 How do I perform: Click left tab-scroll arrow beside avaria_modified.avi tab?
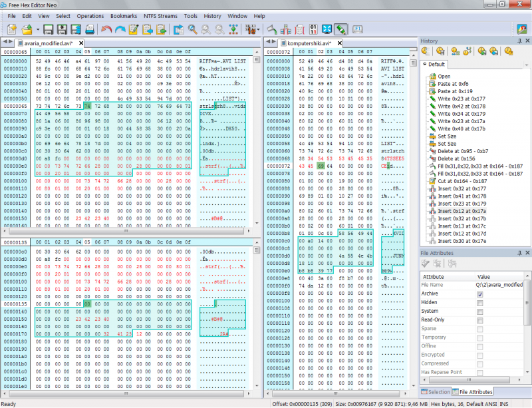pyautogui.click(x=5, y=42)
